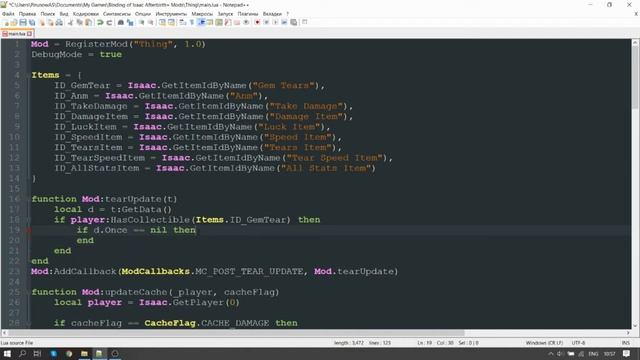Open Find with the binoculars icon
Image resolution: width=640 pixels, height=360 pixels.
[121, 22]
